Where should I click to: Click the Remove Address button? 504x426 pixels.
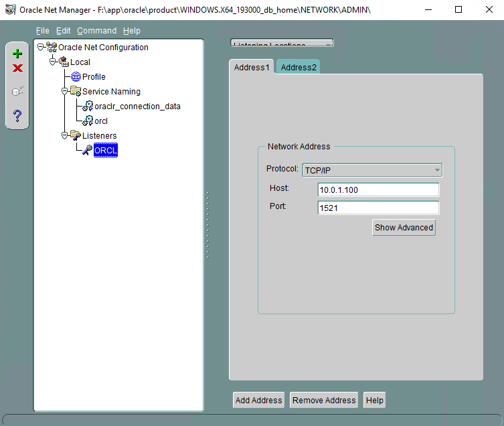coord(324,400)
